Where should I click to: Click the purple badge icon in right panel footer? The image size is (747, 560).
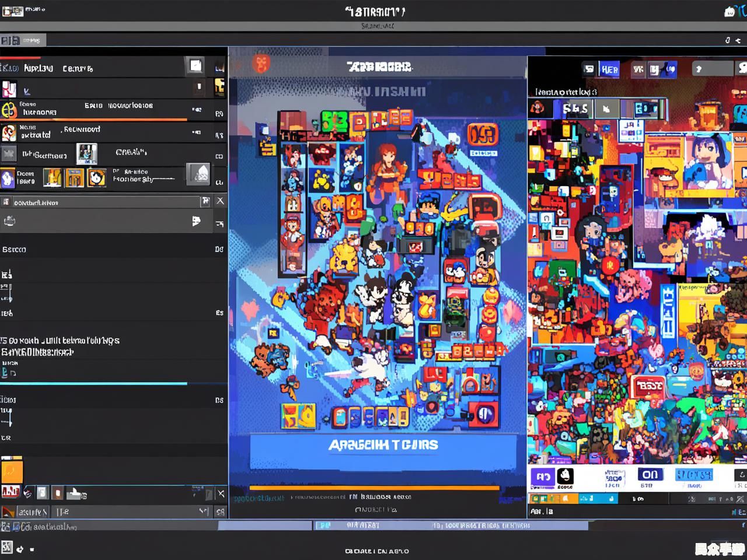pos(542,477)
